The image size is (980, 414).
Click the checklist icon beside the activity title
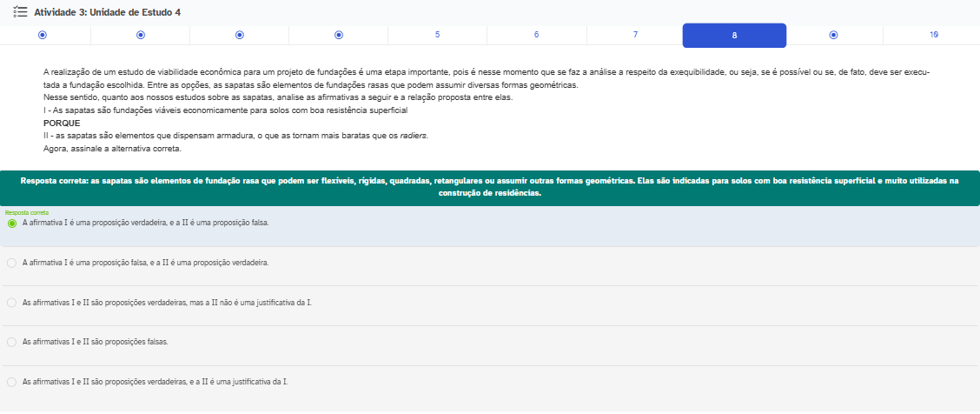[21, 12]
